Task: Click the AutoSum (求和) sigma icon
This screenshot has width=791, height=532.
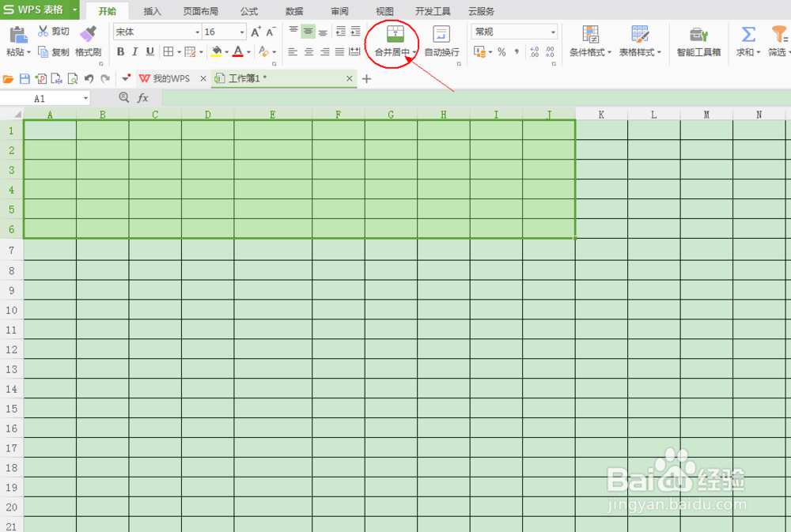Action: [x=748, y=34]
